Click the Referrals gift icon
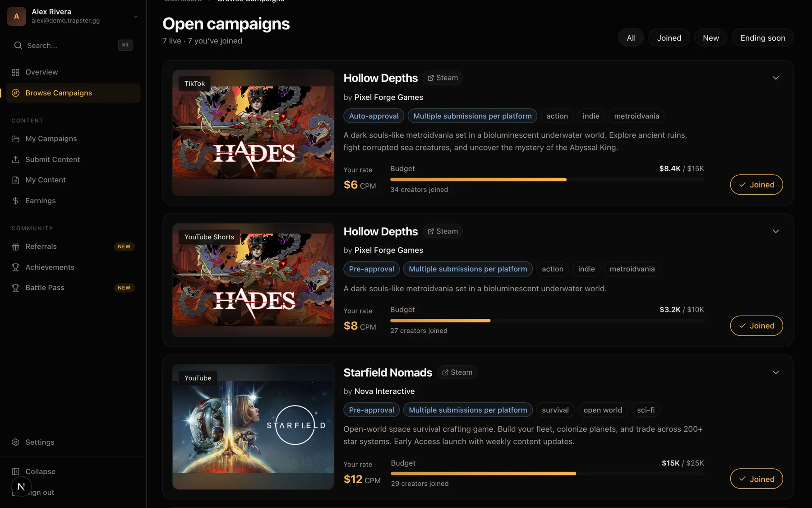 [x=16, y=247]
